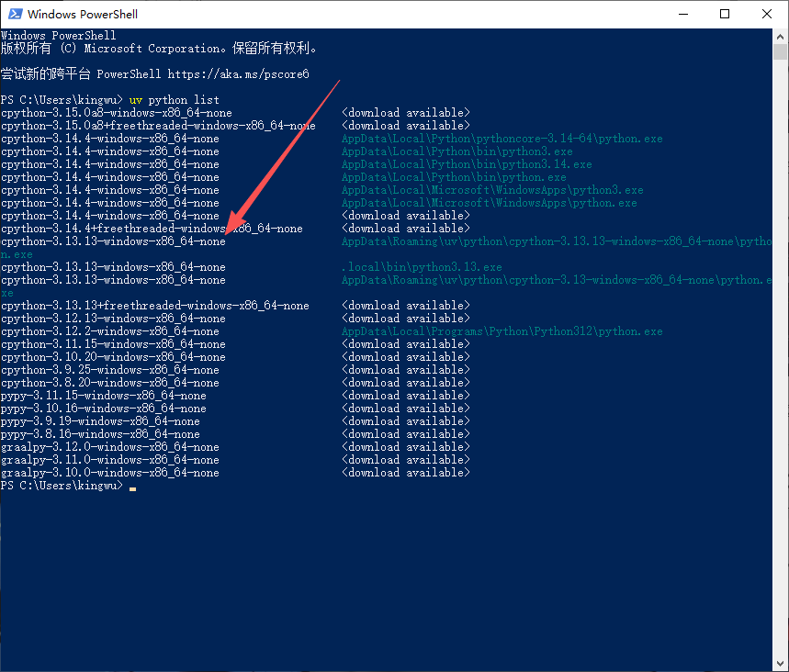Click the cpython-3.8.20-windows-x86_64-none entry
The height and width of the screenshot is (672, 789).
coord(109,383)
